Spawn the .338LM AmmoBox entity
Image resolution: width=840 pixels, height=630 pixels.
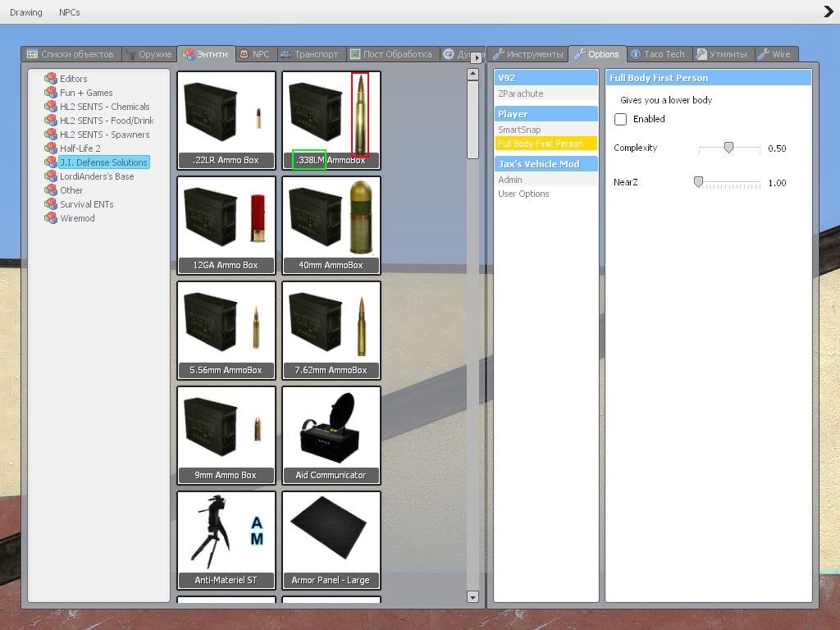tap(331, 121)
